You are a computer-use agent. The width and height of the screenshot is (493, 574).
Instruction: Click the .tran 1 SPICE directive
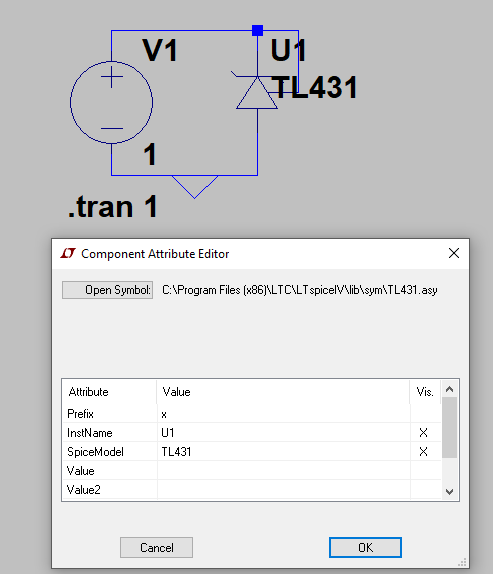point(113,207)
